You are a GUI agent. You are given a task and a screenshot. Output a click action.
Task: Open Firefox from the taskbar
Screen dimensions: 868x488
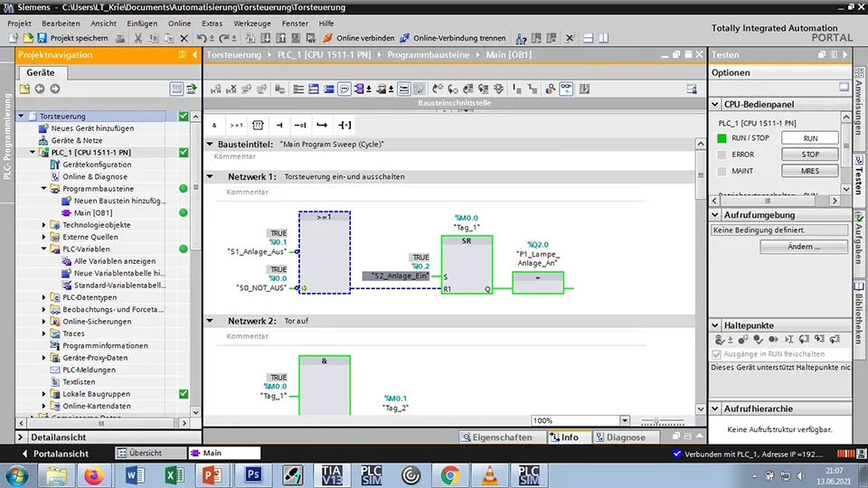[x=94, y=475]
